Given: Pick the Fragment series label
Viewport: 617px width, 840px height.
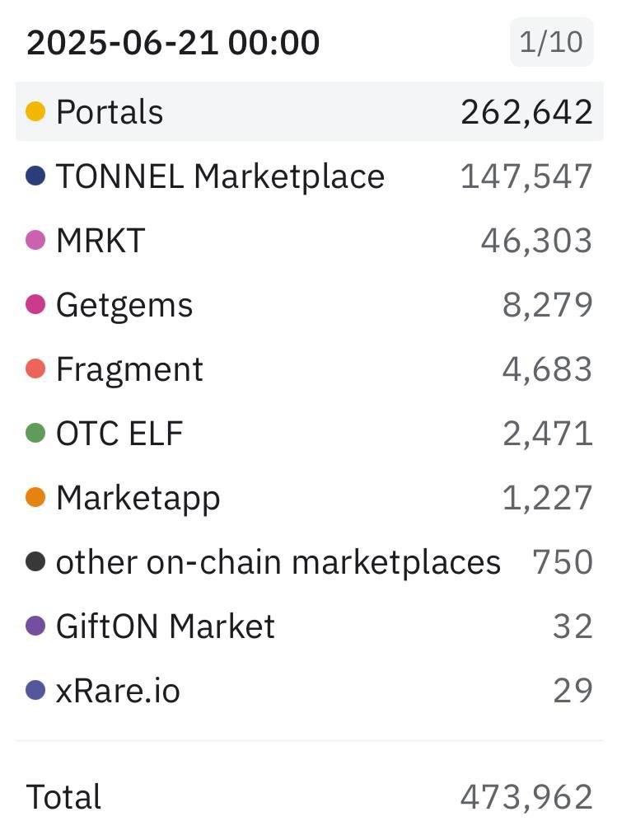Looking at the screenshot, I should click(129, 370).
